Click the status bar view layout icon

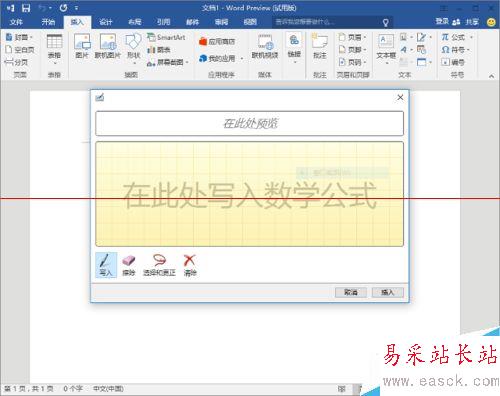tap(342, 389)
